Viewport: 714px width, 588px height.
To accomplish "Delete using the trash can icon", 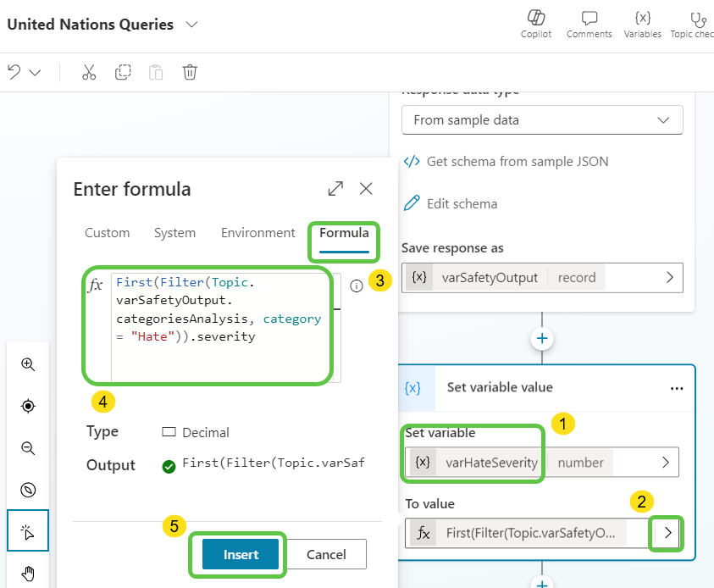I will click(190, 72).
